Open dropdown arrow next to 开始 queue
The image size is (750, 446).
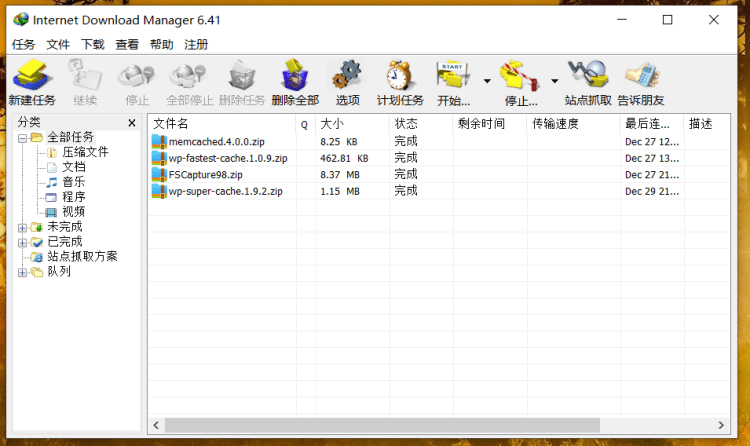point(487,81)
